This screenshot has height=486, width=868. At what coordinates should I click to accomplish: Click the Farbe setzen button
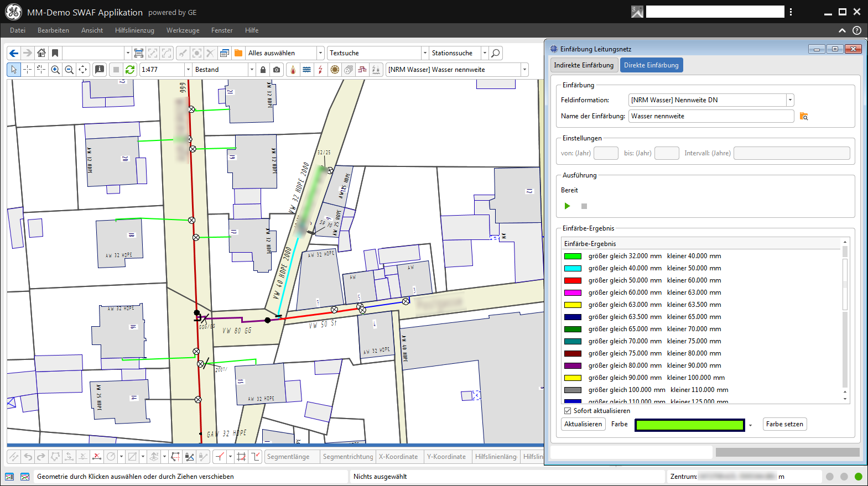pos(784,424)
